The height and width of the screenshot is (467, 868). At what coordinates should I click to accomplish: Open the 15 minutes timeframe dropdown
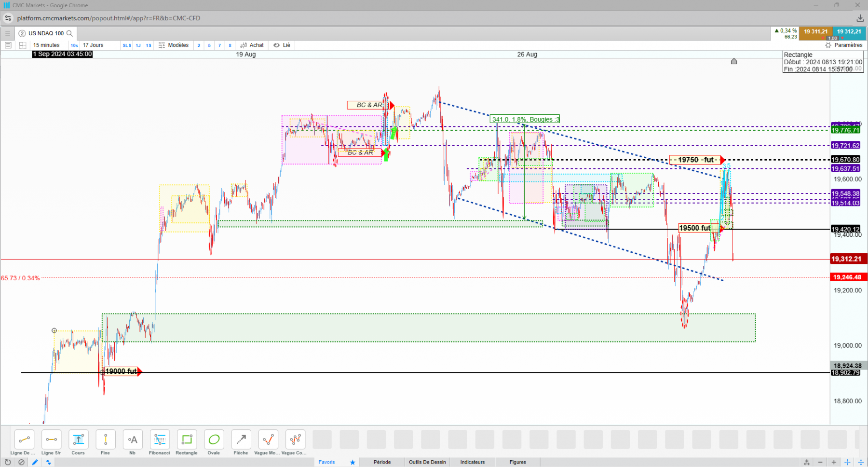point(46,45)
